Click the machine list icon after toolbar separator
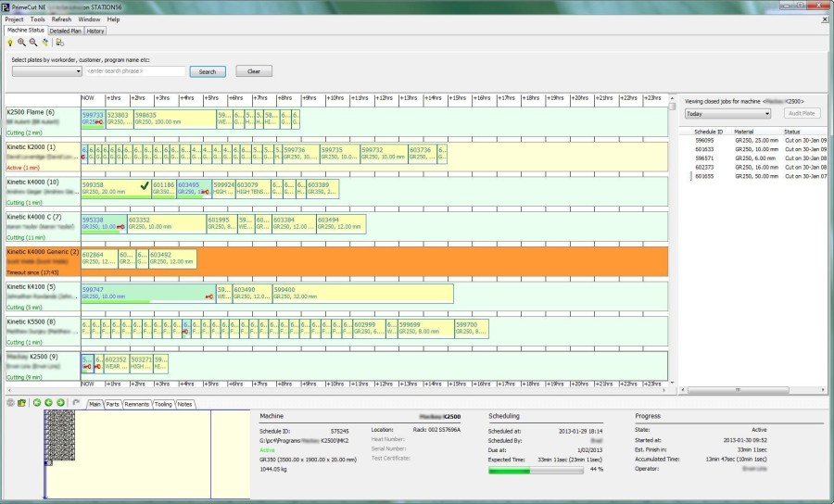 pos(59,43)
